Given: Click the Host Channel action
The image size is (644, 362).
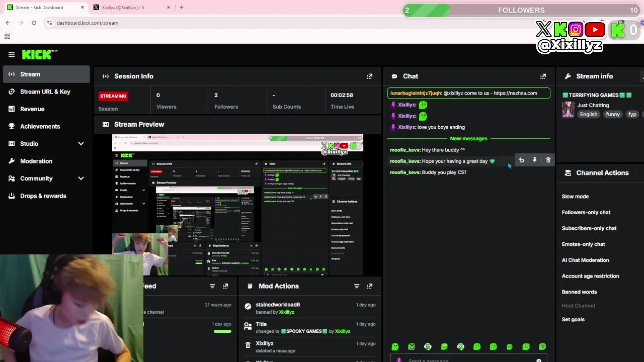Looking at the screenshot, I should (578, 306).
